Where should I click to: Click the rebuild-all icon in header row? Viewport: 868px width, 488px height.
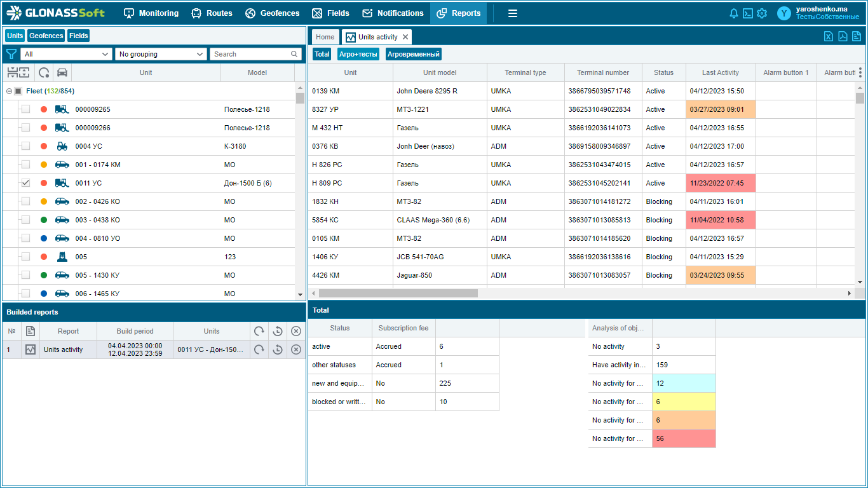(x=259, y=331)
